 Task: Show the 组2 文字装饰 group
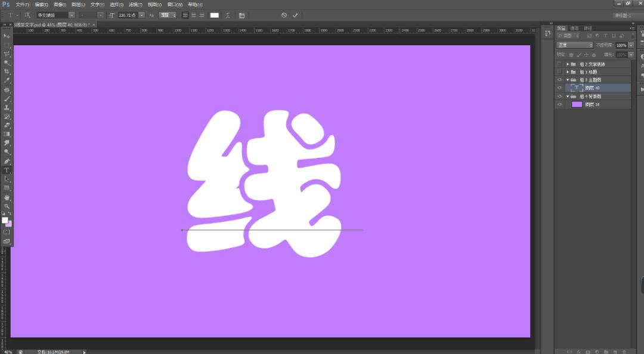click(559, 64)
